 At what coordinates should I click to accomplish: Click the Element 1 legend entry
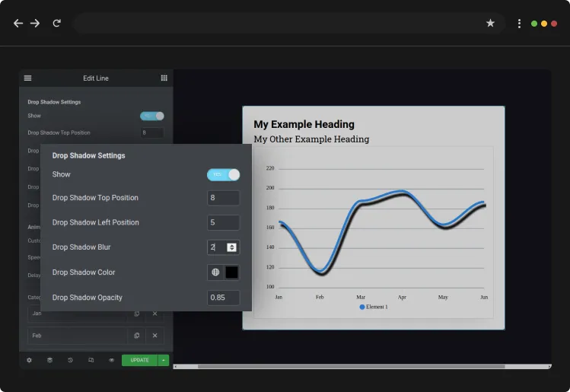click(x=374, y=307)
